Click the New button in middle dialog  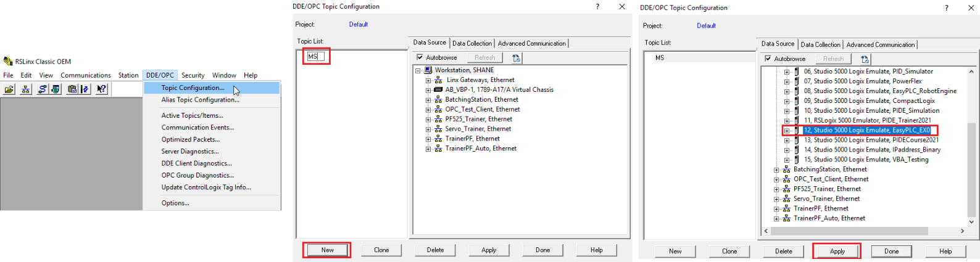pos(327,250)
